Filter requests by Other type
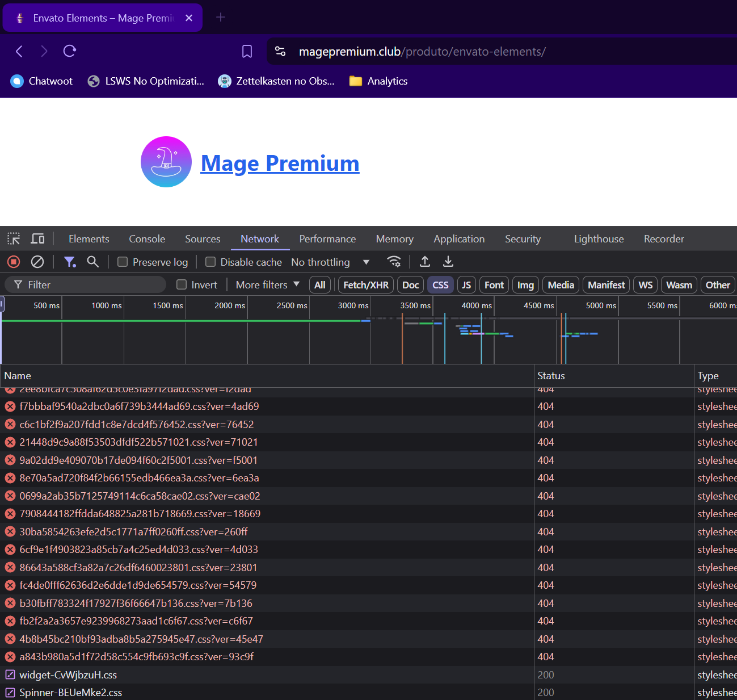This screenshot has height=700, width=737. click(718, 285)
